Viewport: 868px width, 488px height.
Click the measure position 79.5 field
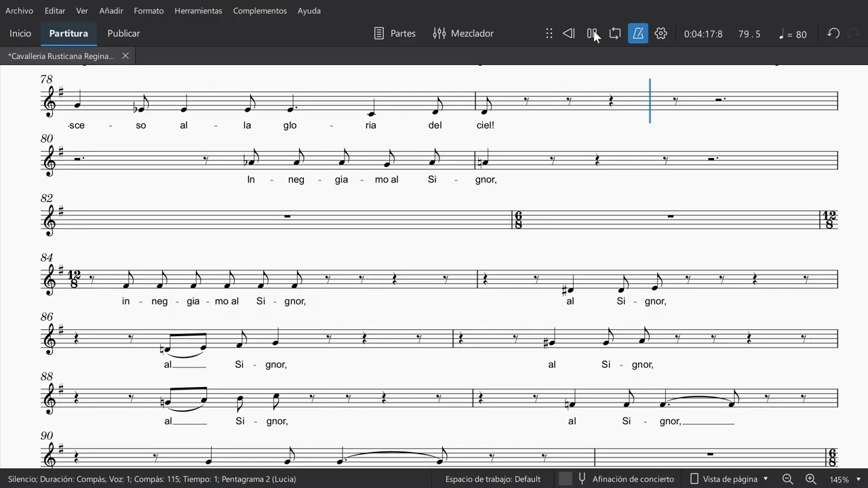[749, 34]
